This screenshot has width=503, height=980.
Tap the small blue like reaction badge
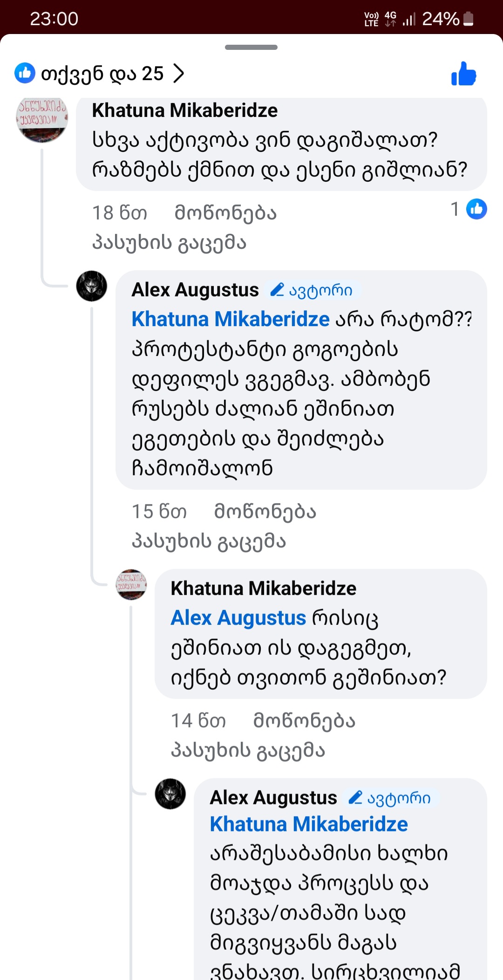pyautogui.click(x=476, y=209)
